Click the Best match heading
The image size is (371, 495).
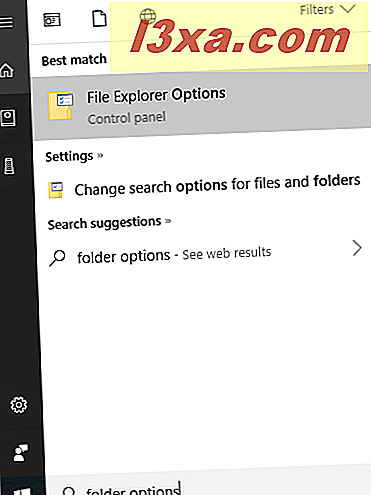pyautogui.click(x=74, y=60)
